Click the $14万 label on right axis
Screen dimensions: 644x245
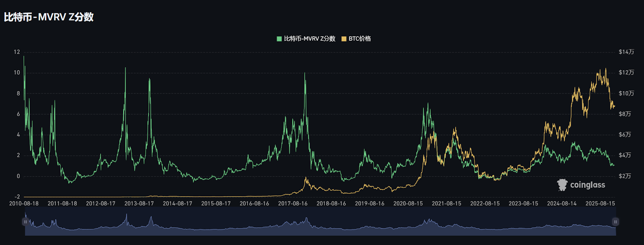tap(626, 52)
